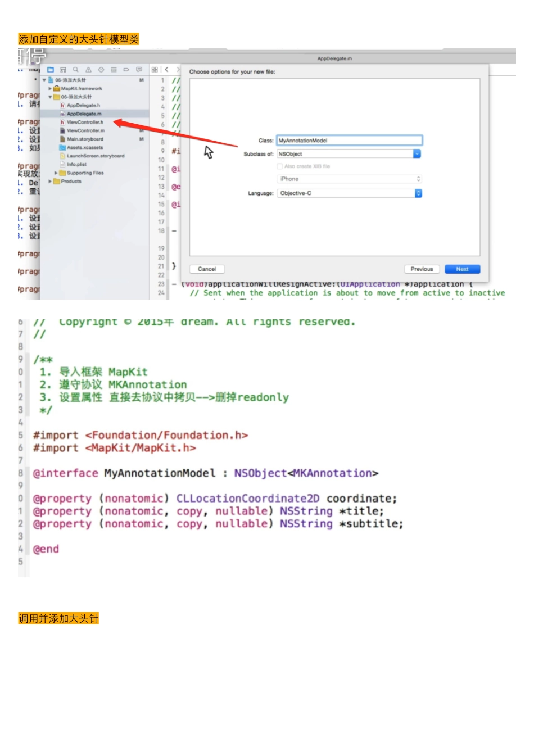Show the Breakpoint navigator icon
The height and width of the screenshot is (756, 534).
pos(126,70)
